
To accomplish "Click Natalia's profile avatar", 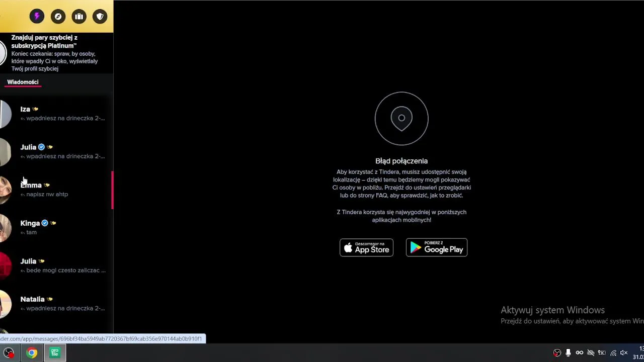I will click(x=5, y=304).
